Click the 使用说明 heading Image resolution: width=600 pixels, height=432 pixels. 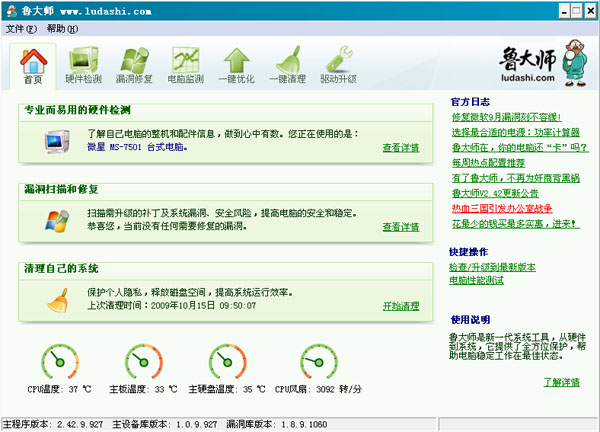[x=470, y=320]
